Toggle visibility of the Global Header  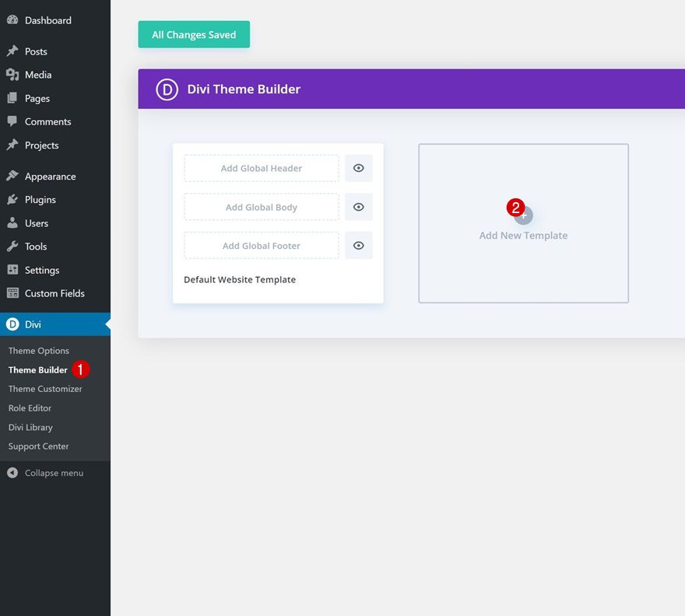tap(359, 168)
